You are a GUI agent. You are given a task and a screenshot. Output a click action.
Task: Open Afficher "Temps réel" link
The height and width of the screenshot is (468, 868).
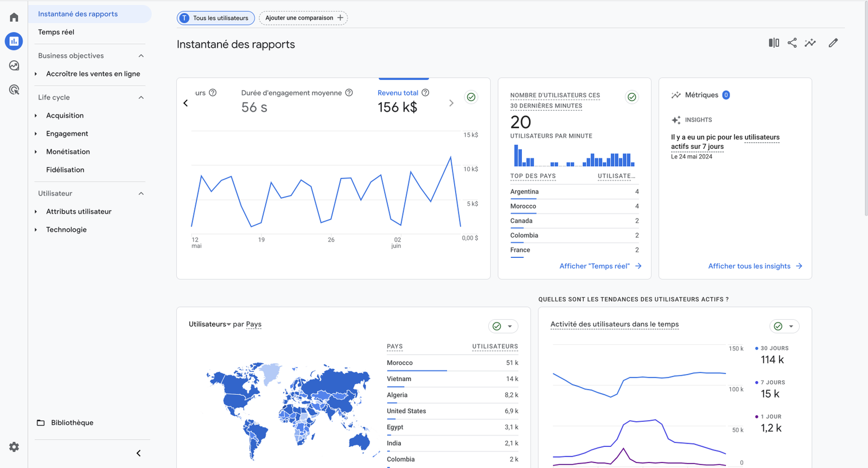tap(601, 266)
